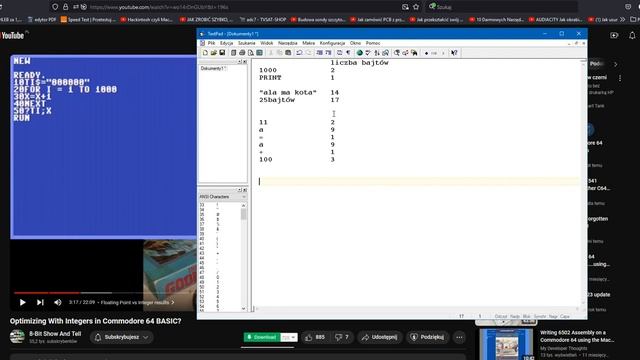Bookmark this page with the star icon
The image size is (640, 360).
[416, 7]
